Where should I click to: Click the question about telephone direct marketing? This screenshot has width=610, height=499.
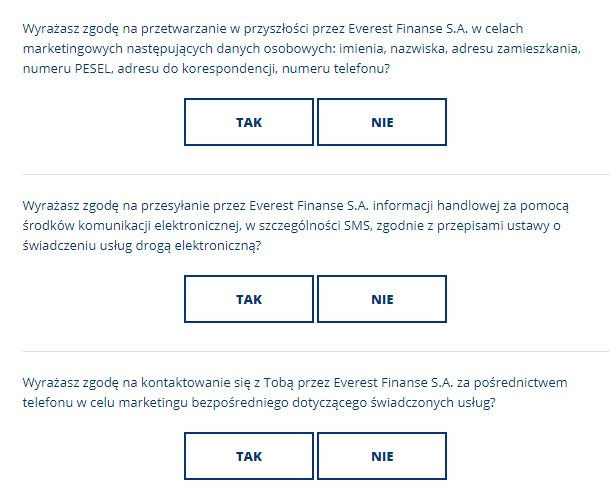[295, 392]
